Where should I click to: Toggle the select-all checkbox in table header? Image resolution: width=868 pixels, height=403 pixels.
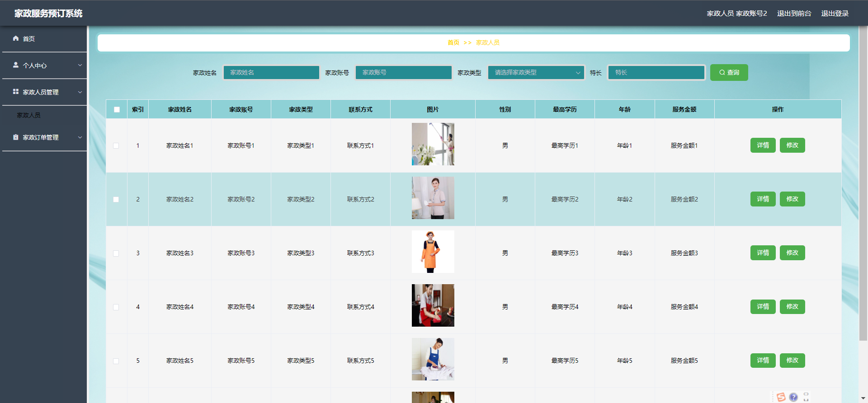(117, 109)
